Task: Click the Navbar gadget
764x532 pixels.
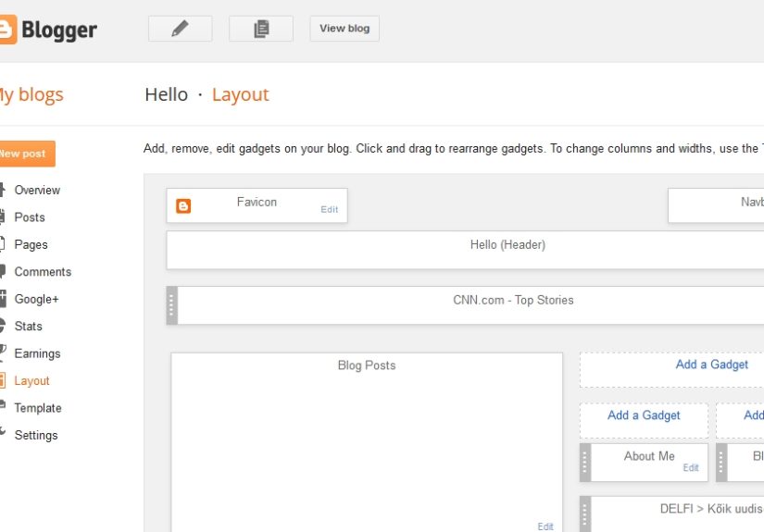Action: [716, 205]
